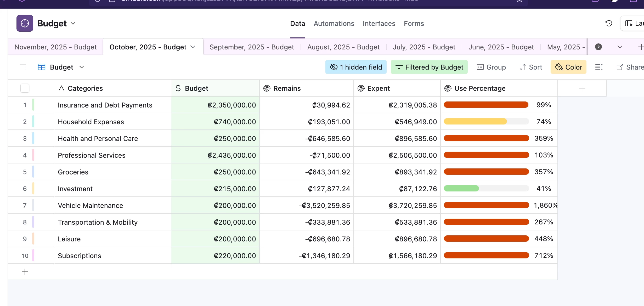
Task: Switch to September, 2025 - Budget tab
Action: pyautogui.click(x=252, y=47)
